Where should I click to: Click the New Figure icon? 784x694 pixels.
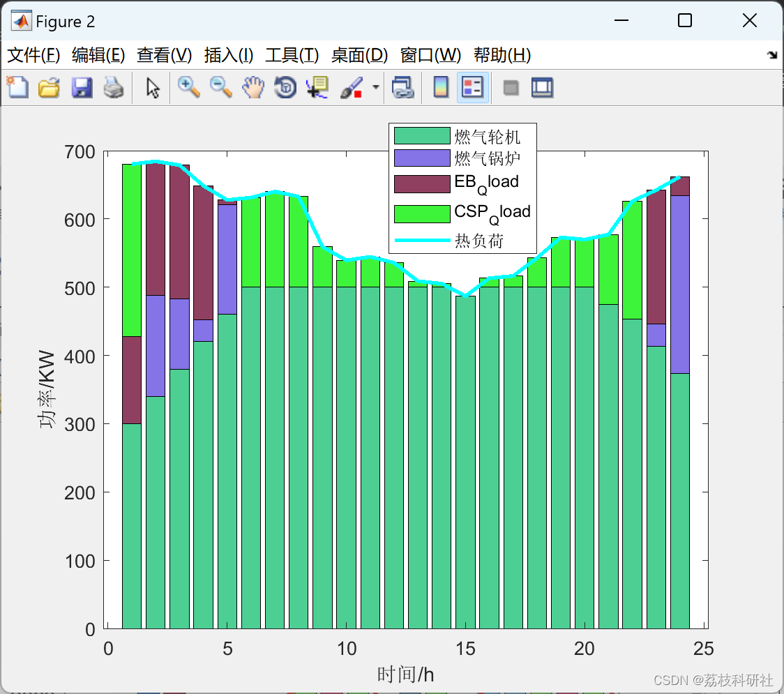(x=18, y=87)
